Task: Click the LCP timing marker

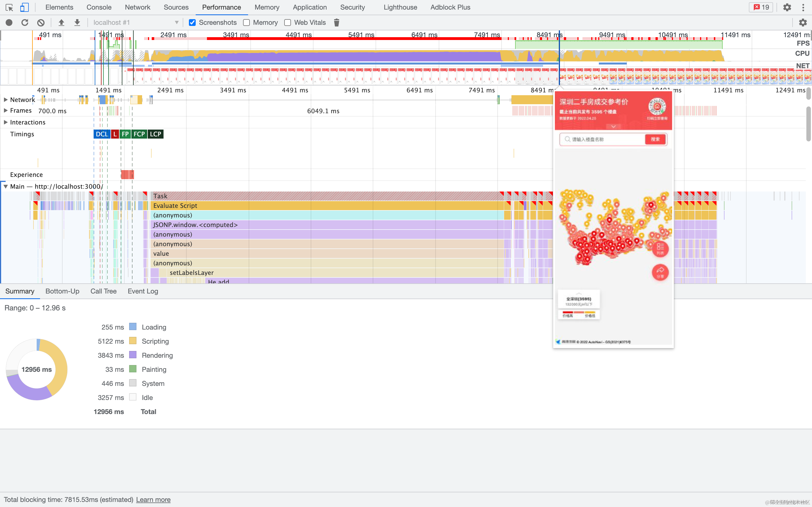Action: click(x=155, y=134)
